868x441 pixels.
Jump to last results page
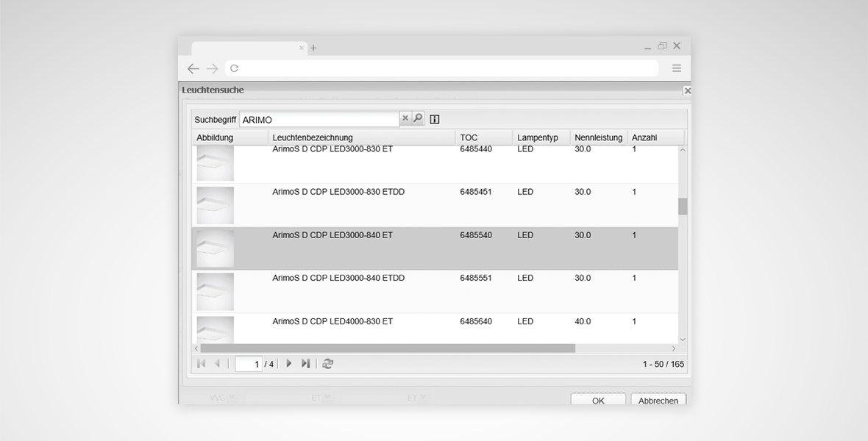[x=305, y=364]
